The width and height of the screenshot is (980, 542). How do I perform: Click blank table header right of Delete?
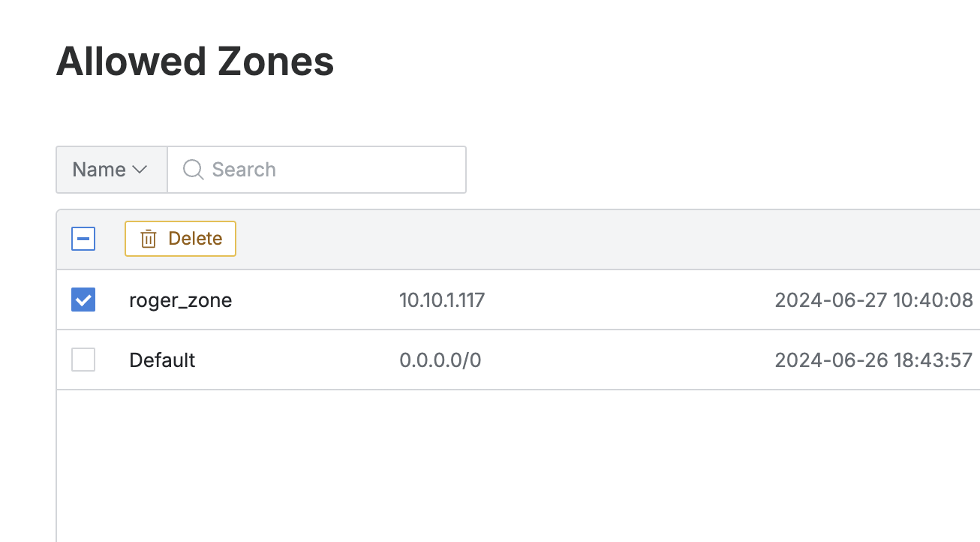point(600,239)
